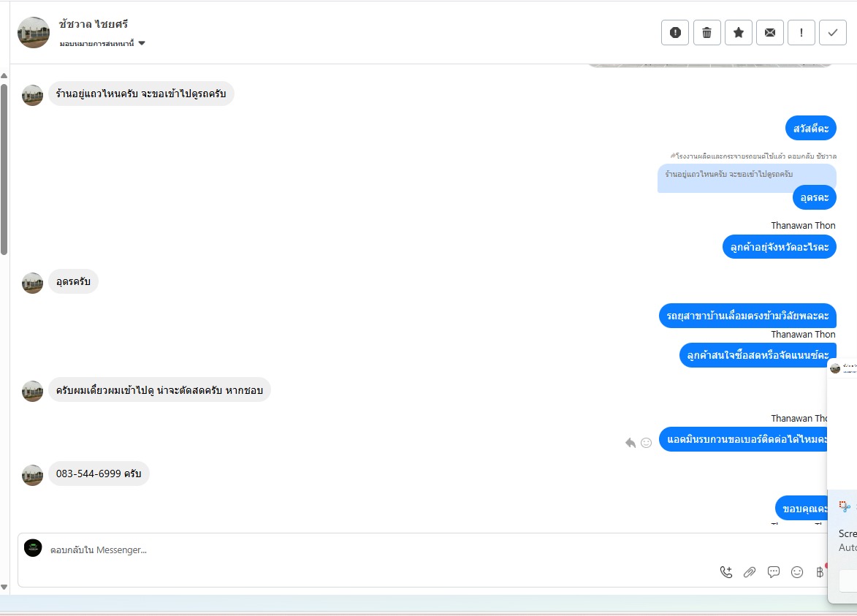This screenshot has width=857, height=616.
Task: Star this conversation as follow-up
Action: click(x=739, y=33)
